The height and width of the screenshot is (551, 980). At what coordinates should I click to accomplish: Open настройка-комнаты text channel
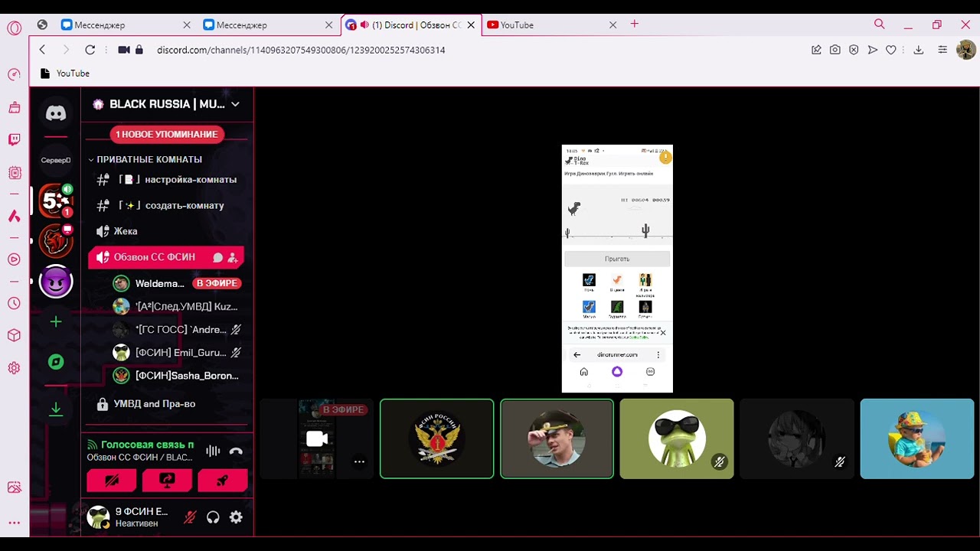pos(167,180)
